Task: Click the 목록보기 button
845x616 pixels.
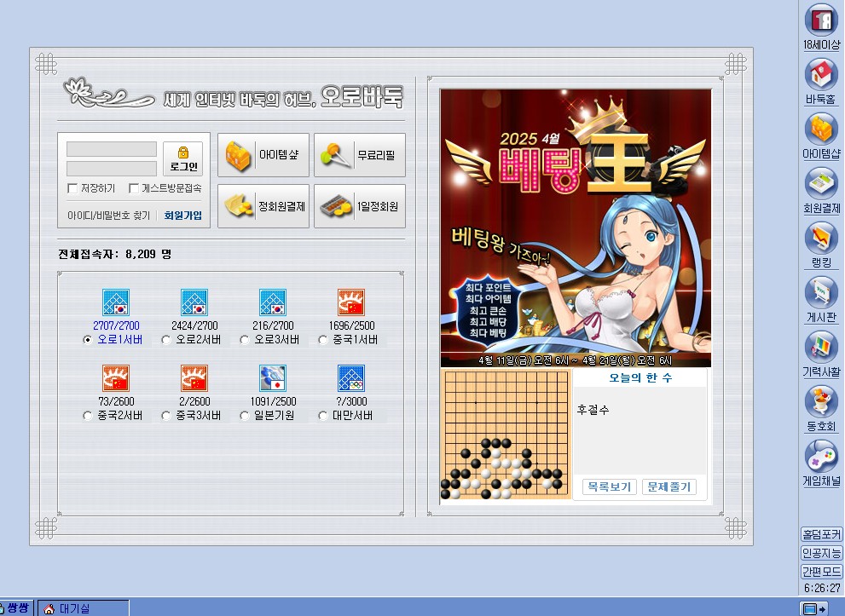Action: [x=610, y=486]
